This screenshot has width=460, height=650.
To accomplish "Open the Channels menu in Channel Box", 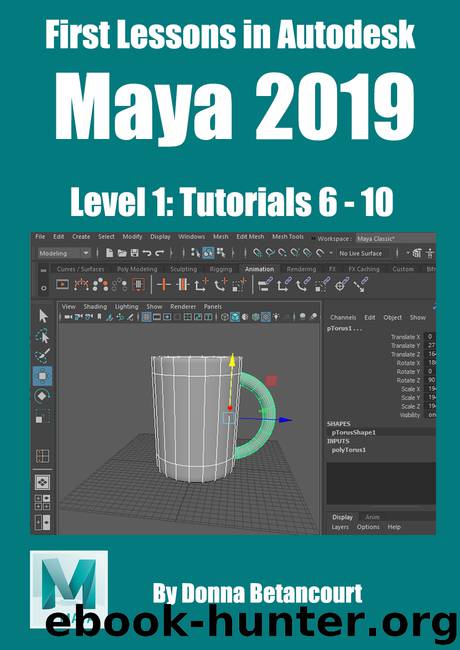I will point(343,318).
